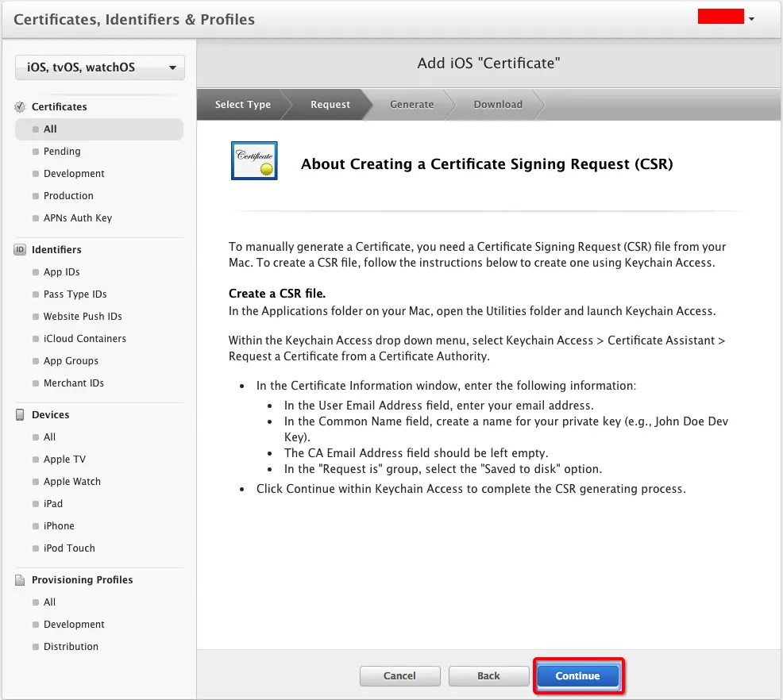Select Development under Provisioning Profiles
Image resolution: width=783 pixels, height=700 pixels.
coord(74,625)
